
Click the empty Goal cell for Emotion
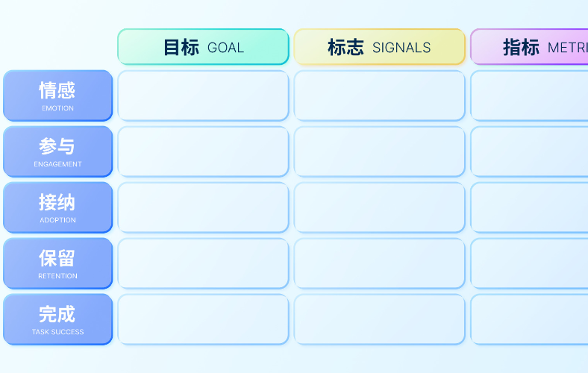click(x=203, y=95)
